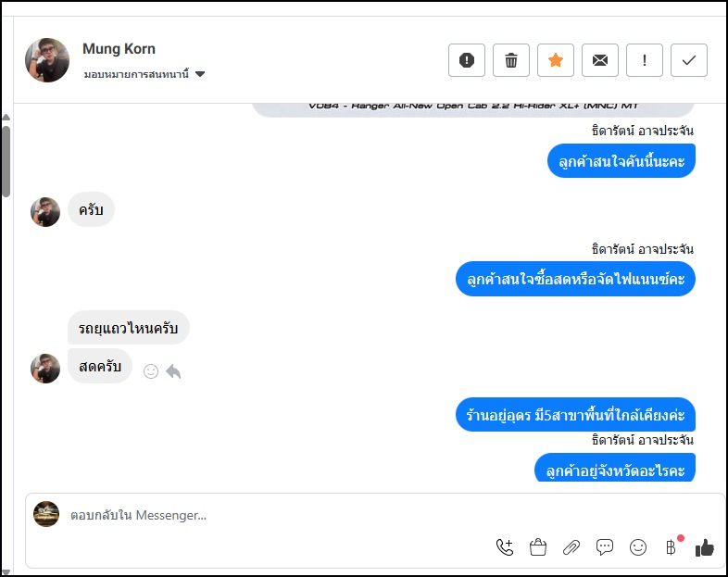Viewport: 728px width, 577px height.
Task: Mark conversation done with checkmark
Action: 689,60
